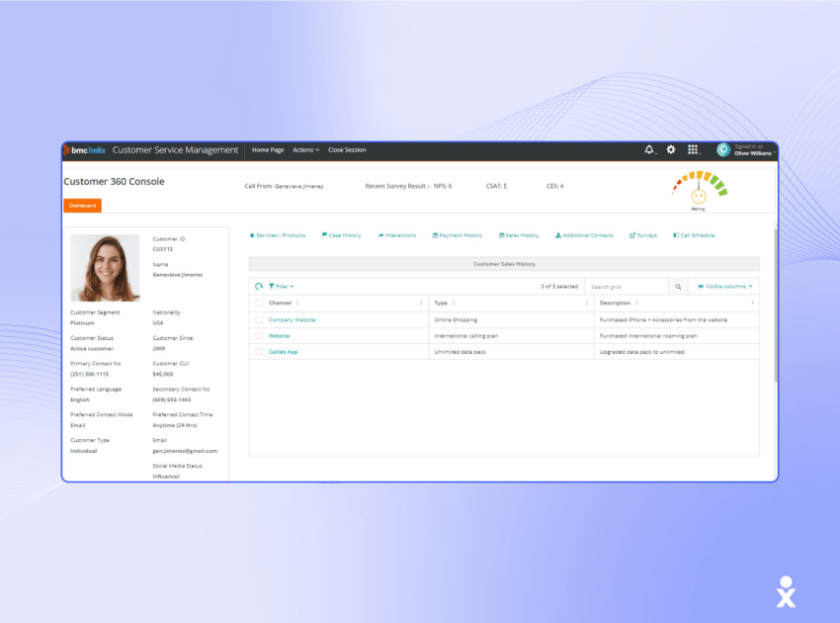840x623 pixels.
Task: Check the select-all checkbox in grid header
Action: pyautogui.click(x=256, y=302)
